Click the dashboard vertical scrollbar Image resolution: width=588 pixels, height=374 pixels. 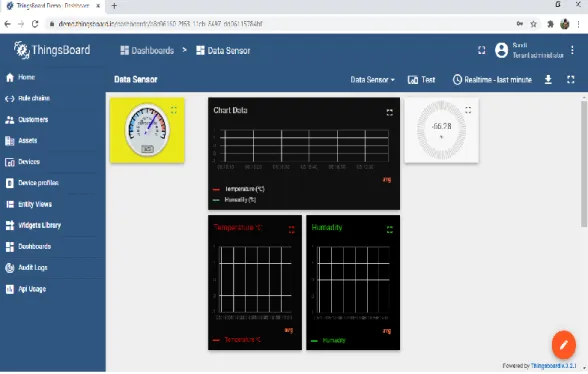(x=584, y=163)
